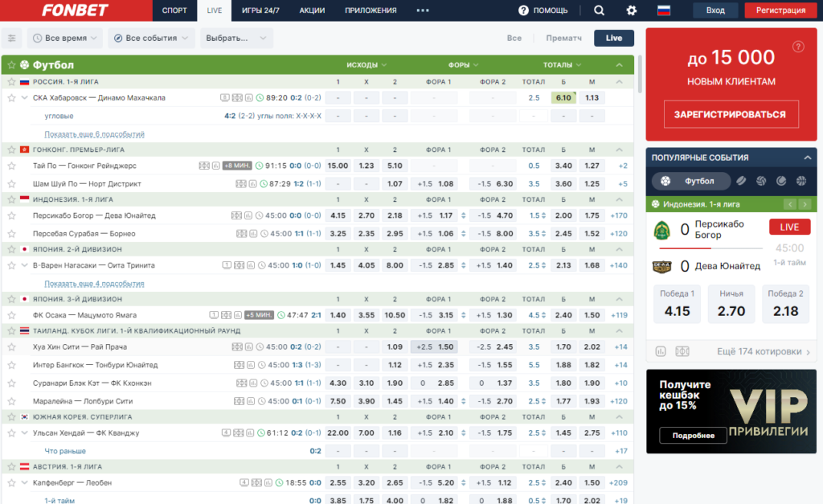Select hockey puck icon in popular events
823x504 pixels.
tap(740, 181)
